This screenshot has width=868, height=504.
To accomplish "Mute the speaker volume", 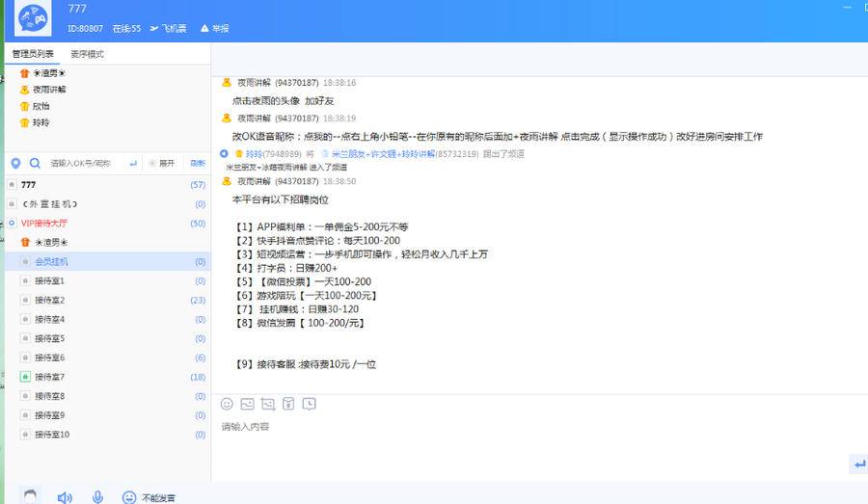I will click(65, 497).
